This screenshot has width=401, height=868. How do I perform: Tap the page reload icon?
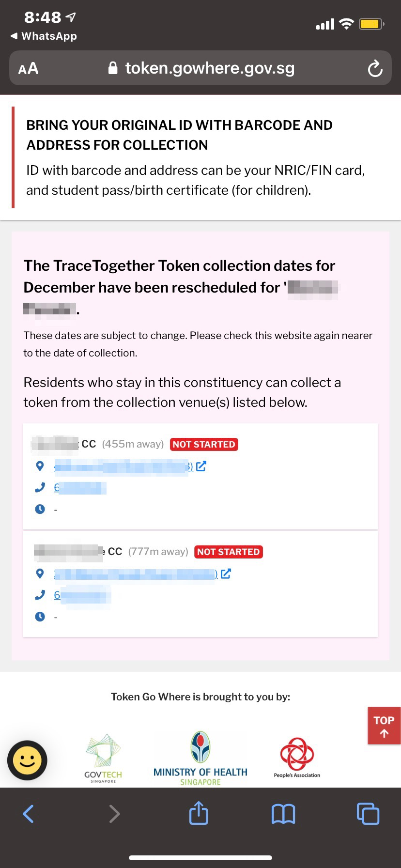tap(375, 69)
